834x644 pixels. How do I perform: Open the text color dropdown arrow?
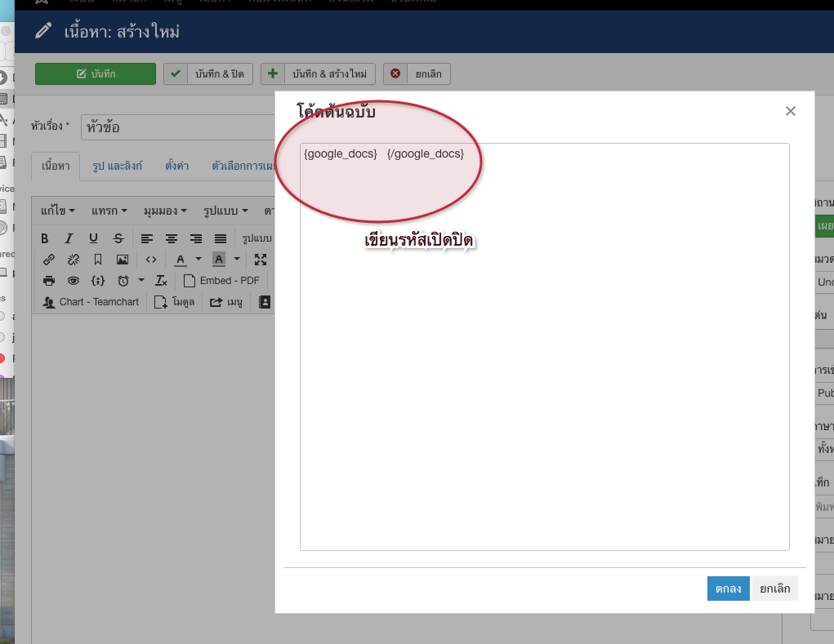(198, 260)
